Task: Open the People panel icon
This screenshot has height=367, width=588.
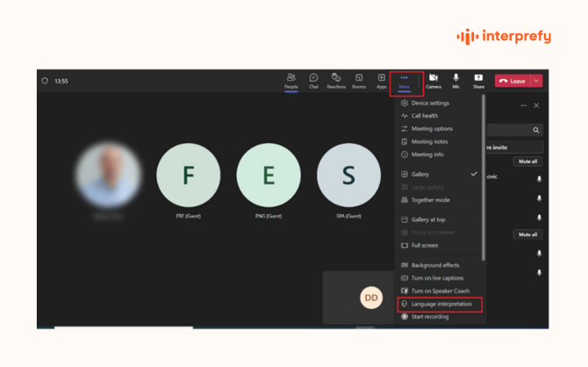Action: (290, 80)
